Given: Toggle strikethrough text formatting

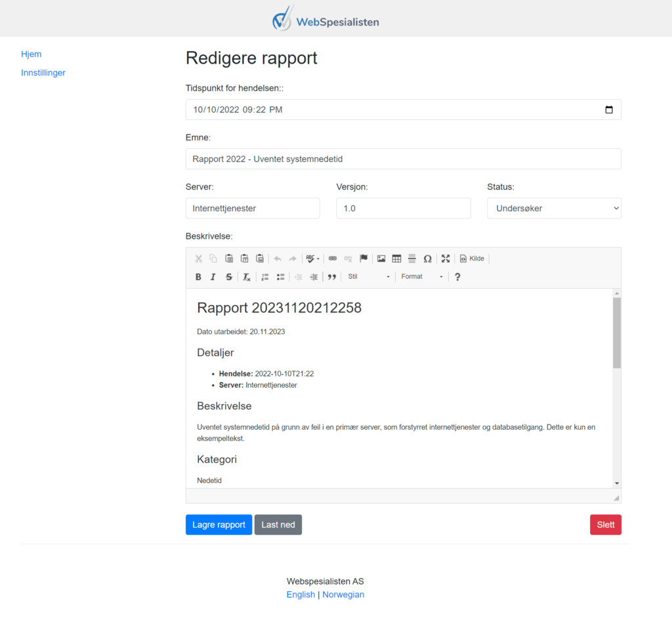Looking at the screenshot, I should [x=228, y=277].
